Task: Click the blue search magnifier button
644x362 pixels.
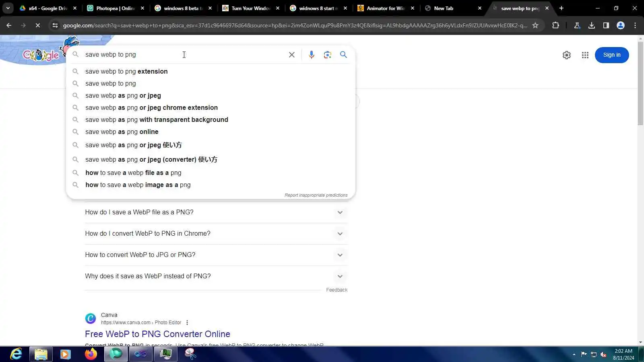Action: (x=343, y=54)
